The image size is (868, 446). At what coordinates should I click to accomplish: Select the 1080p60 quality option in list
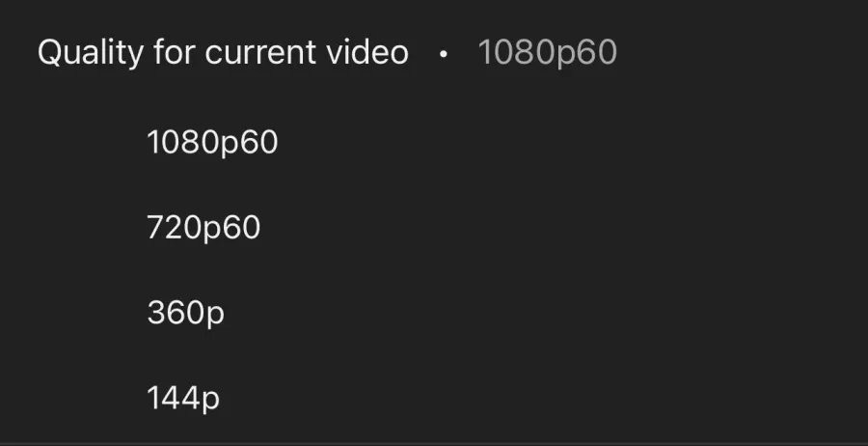pyautogui.click(x=212, y=143)
